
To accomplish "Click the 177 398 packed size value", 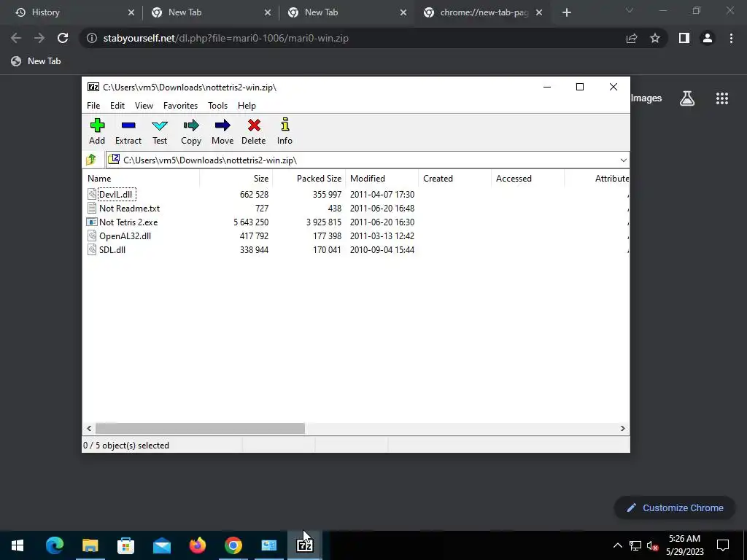I will [327, 236].
